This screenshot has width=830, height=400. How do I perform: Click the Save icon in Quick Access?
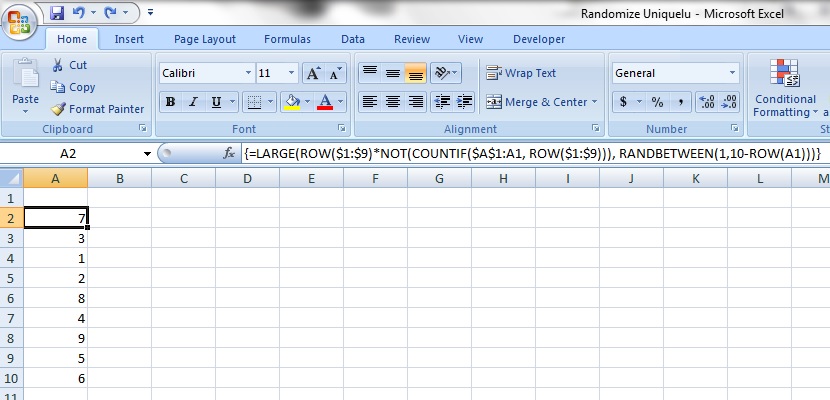57,14
